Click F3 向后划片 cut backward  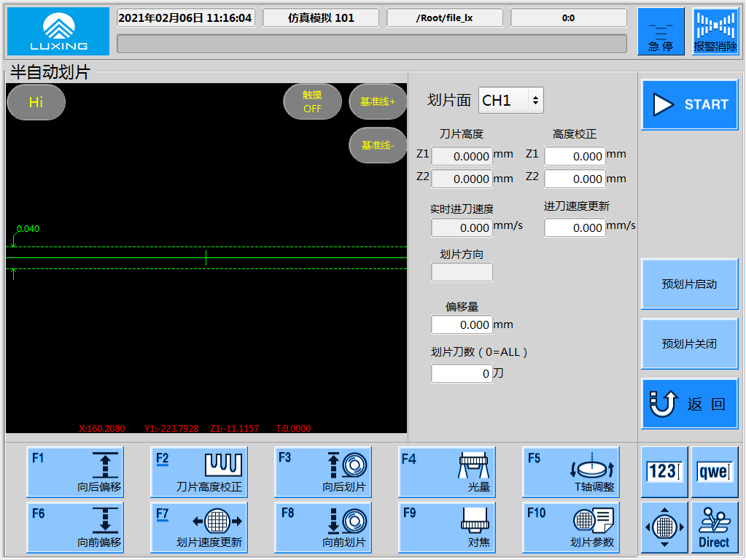323,472
